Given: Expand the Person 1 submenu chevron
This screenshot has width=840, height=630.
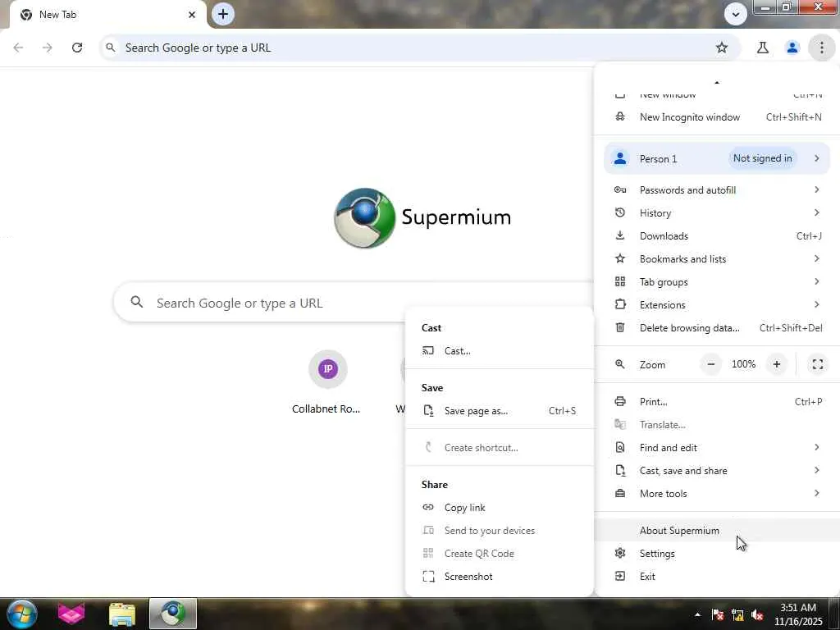Looking at the screenshot, I should [816, 158].
